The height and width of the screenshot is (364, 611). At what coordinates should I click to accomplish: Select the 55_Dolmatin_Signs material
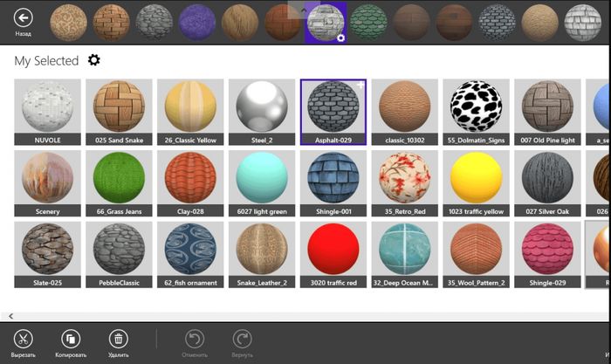coord(476,112)
